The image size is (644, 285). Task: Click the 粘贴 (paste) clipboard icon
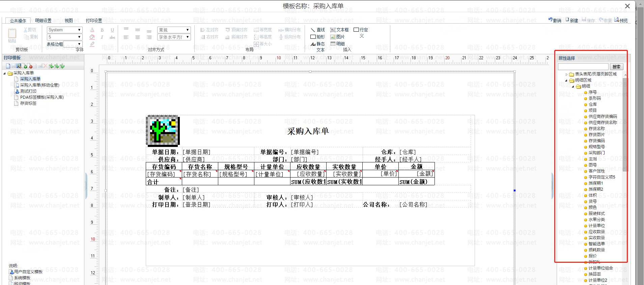[x=12, y=33]
